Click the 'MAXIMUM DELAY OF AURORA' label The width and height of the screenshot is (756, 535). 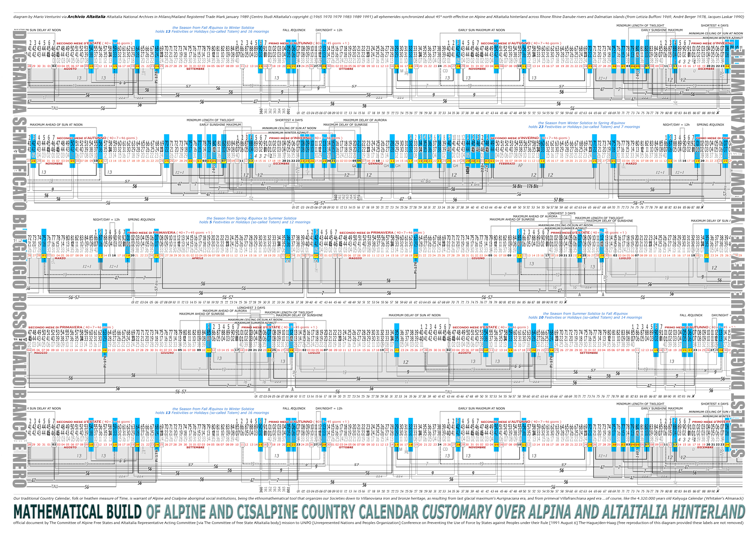(365, 120)
